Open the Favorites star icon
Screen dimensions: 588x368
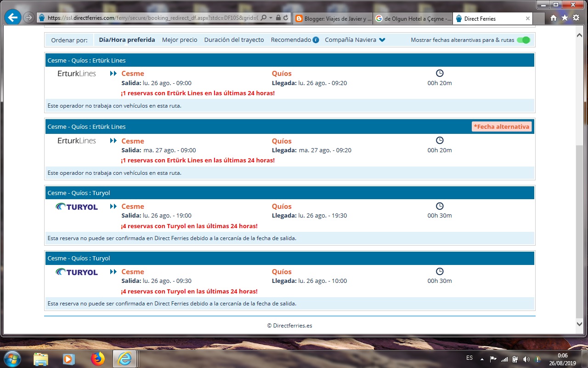click(565, 18)
